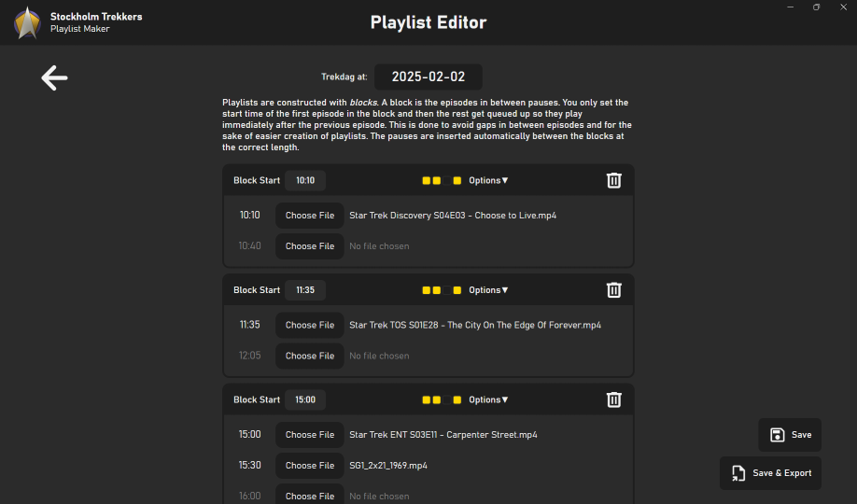Click 'No file chosen' text at 12:05

tap(379, 356)
